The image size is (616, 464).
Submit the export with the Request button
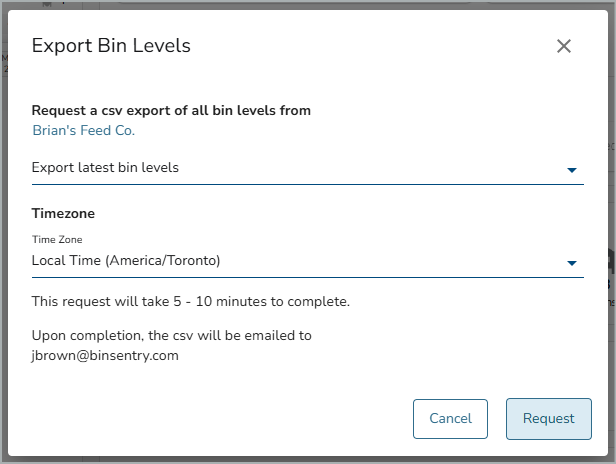(x=548, y=419)
